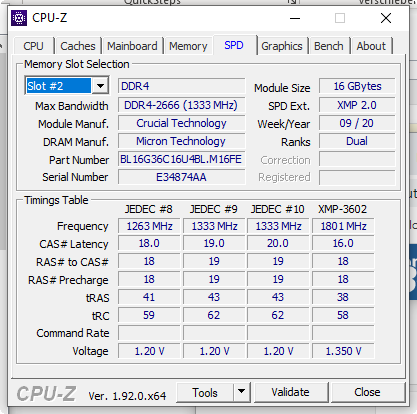
Task: Click the JEDEC #10 column header
Action: (x=278, y=209)
